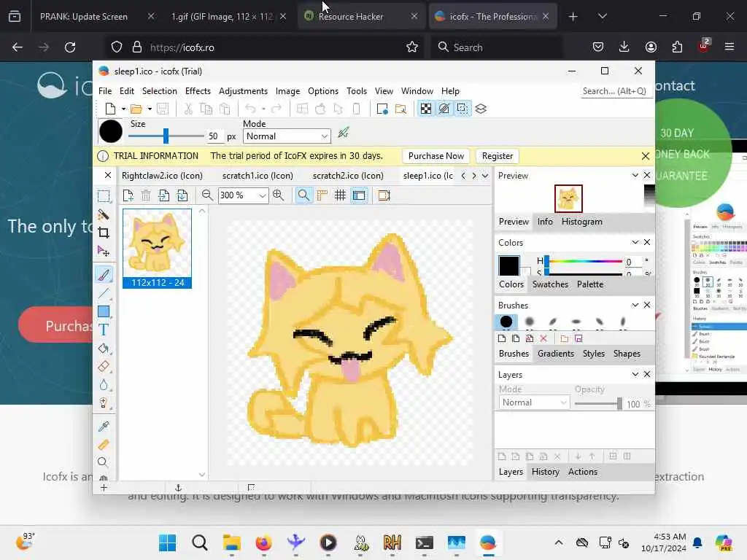Toggle the frame view button after image list
This screenshot has width=747, height=560.
(x=384, y=195)
